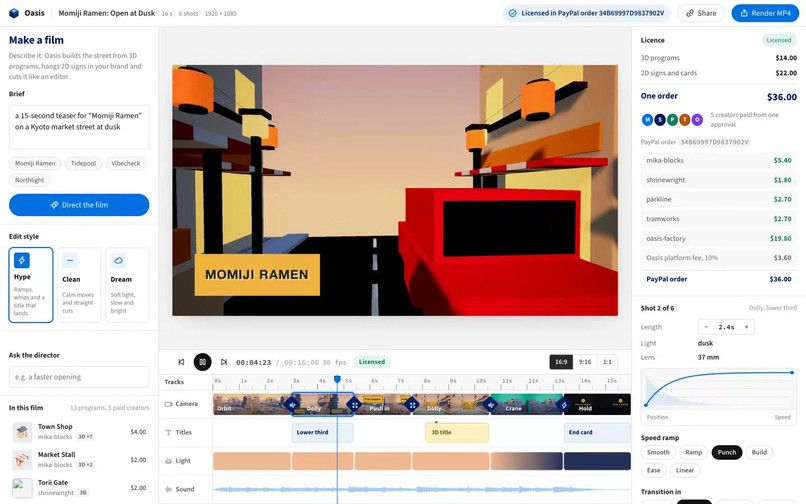Open transition diamond before Push in clip
This screenshot has height=504, width=806.
point(355,405)
